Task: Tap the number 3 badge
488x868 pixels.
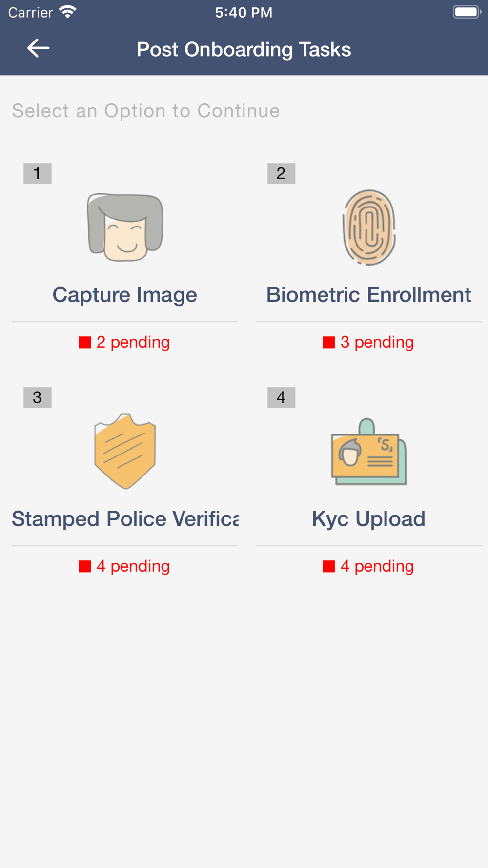Action: (x=38, y=397)
